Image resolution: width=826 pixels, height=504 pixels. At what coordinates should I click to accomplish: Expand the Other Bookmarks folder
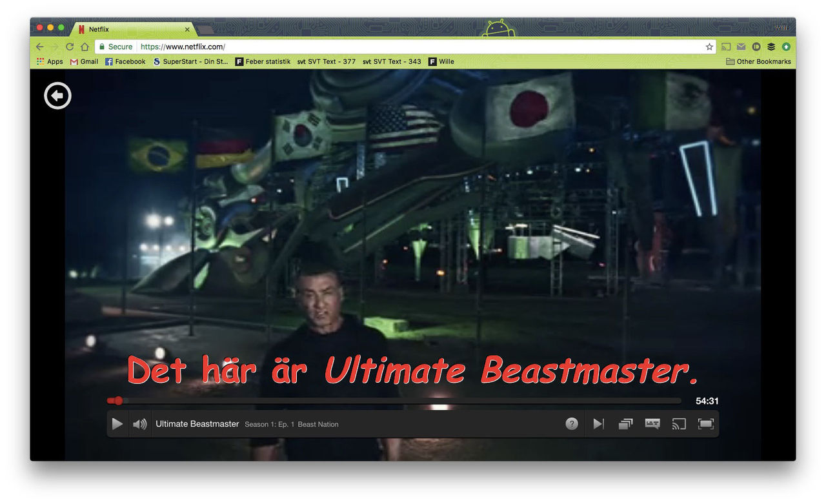[758, 61]
